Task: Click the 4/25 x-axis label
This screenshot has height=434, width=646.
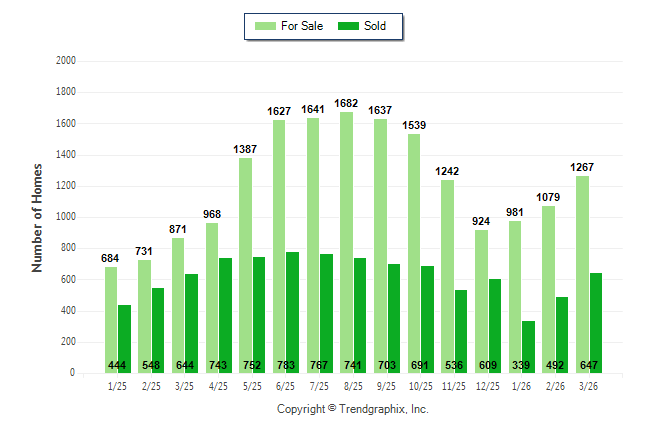Action: point(219,385)
